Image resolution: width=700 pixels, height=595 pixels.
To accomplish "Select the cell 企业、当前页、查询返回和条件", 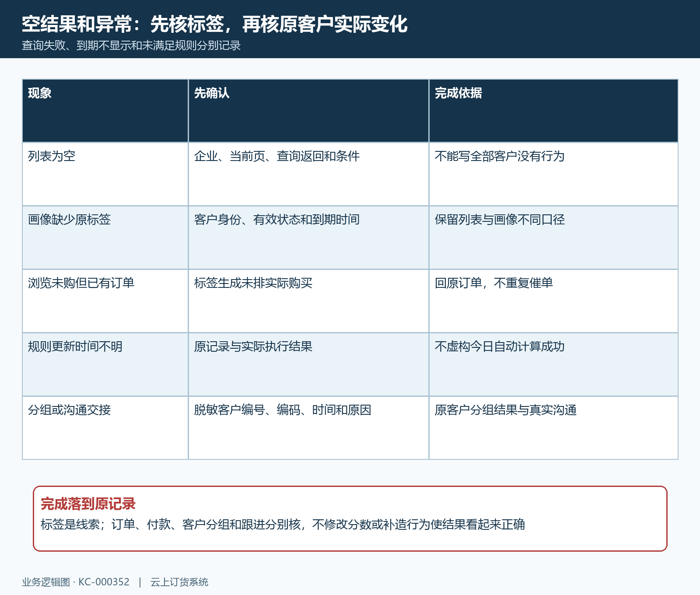I will click(x=308, y=174).
